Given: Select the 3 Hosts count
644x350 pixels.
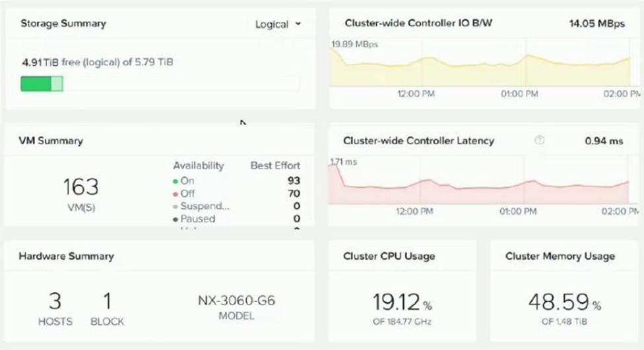Looking at the screenshot, I should [55, 302].
